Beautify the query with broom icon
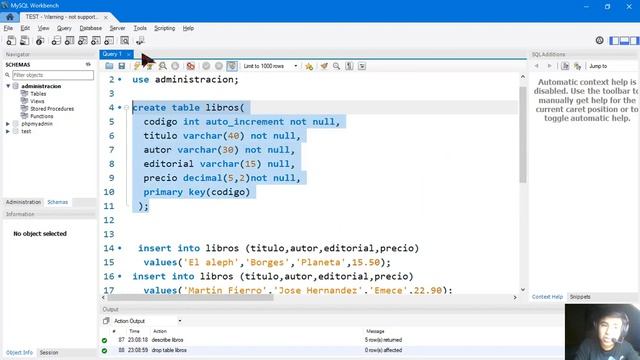640x360 pixels. coord(324,66)
